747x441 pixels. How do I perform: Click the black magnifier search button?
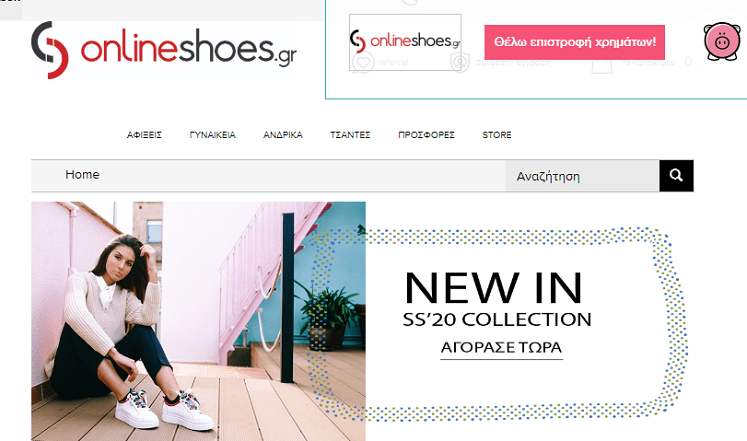point(676,176)
